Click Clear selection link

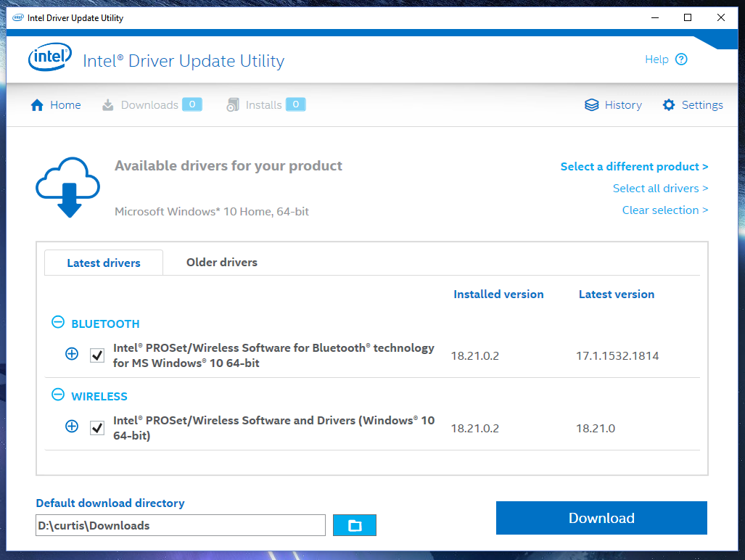pyautogui.click(x=665, y=210)
